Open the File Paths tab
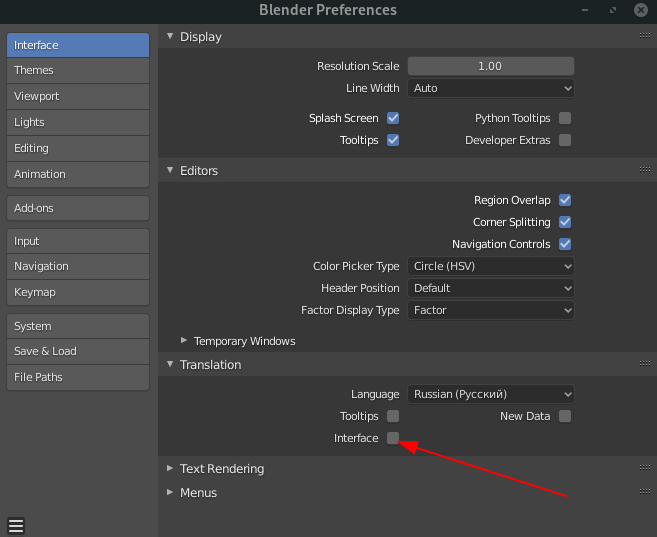The image size is (657, 537). [x=78, y=377]
